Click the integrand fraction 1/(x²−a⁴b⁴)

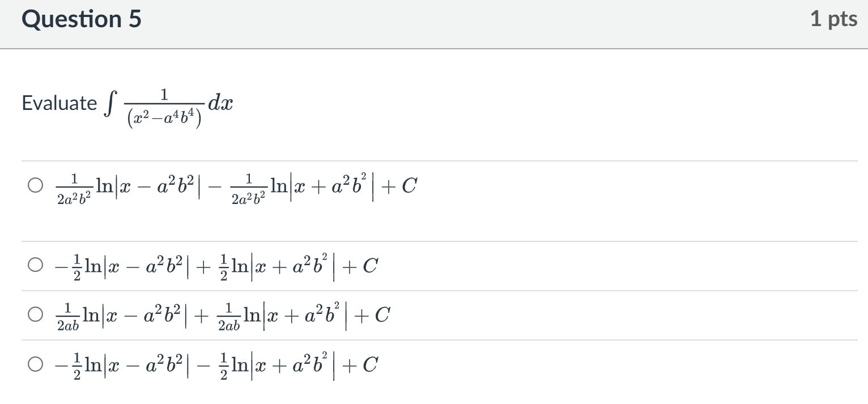coord(164,104)
